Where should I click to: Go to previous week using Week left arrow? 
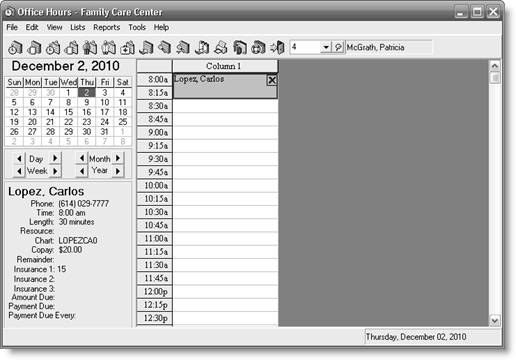19,171
